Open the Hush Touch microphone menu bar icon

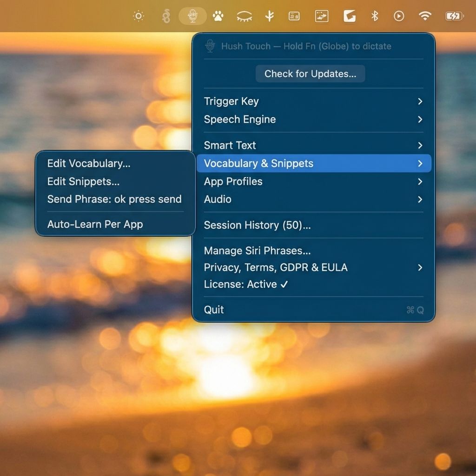click(192, 15)
